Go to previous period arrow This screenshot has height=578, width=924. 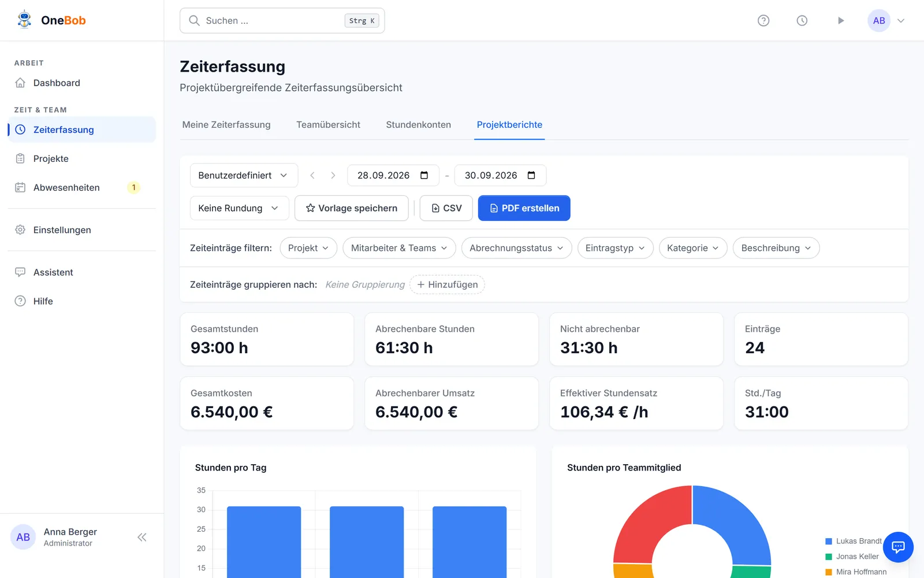point(312,175)
